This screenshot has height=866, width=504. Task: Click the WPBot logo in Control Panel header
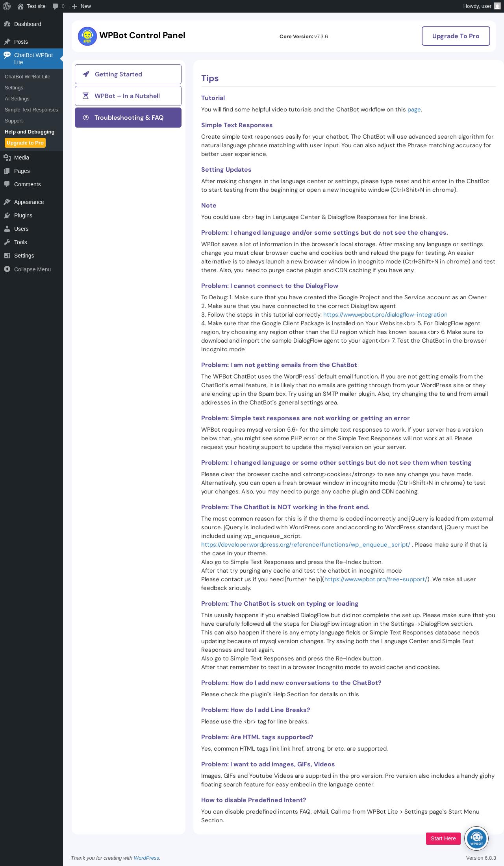pos(87,36)
